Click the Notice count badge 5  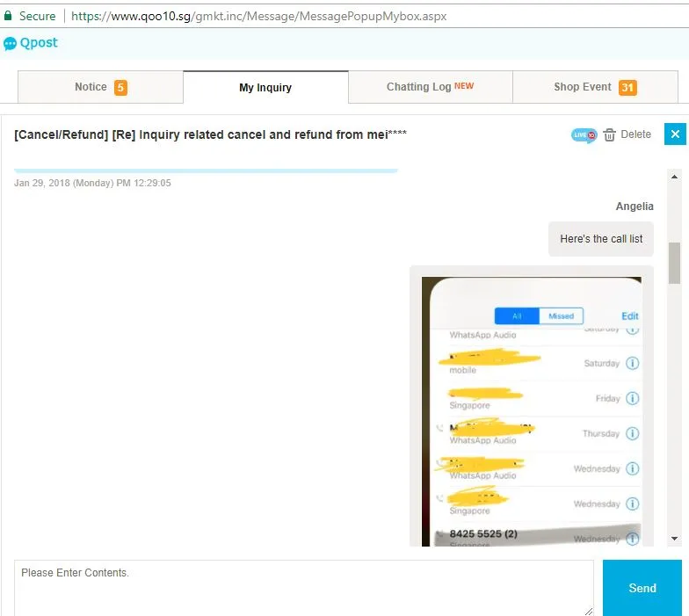coord(120,87)
